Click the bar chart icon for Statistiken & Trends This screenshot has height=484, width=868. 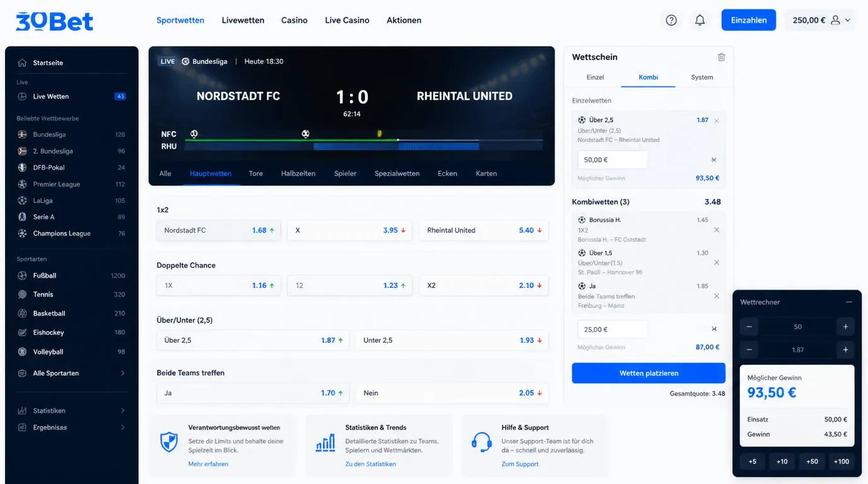coord(325,442)
